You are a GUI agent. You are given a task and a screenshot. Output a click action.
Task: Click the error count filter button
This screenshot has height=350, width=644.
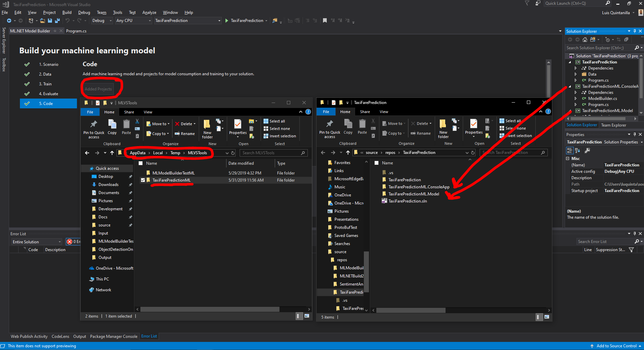[x=74, y=242]
